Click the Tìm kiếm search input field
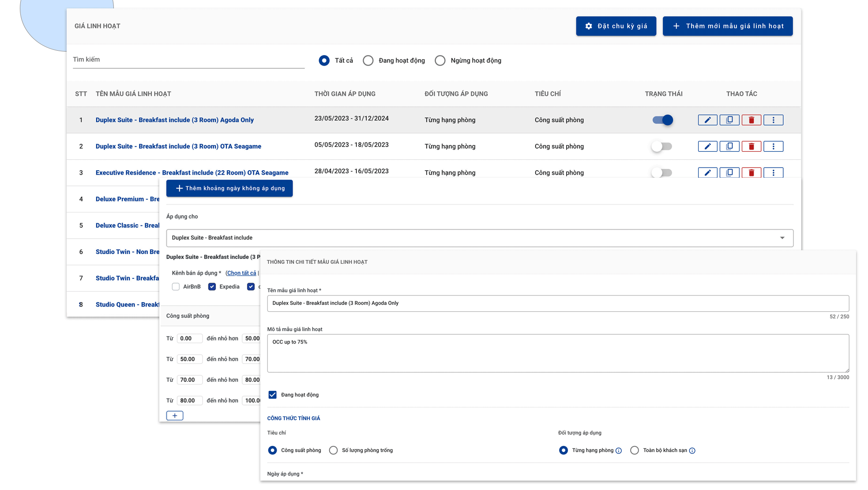 [188, 59]
